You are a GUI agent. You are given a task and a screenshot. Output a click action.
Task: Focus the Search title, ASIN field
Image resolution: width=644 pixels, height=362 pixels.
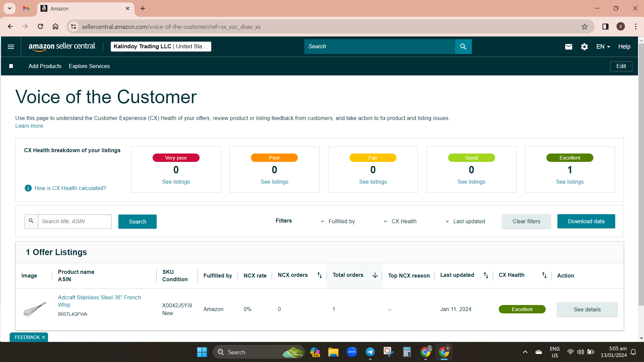[74, 221]
